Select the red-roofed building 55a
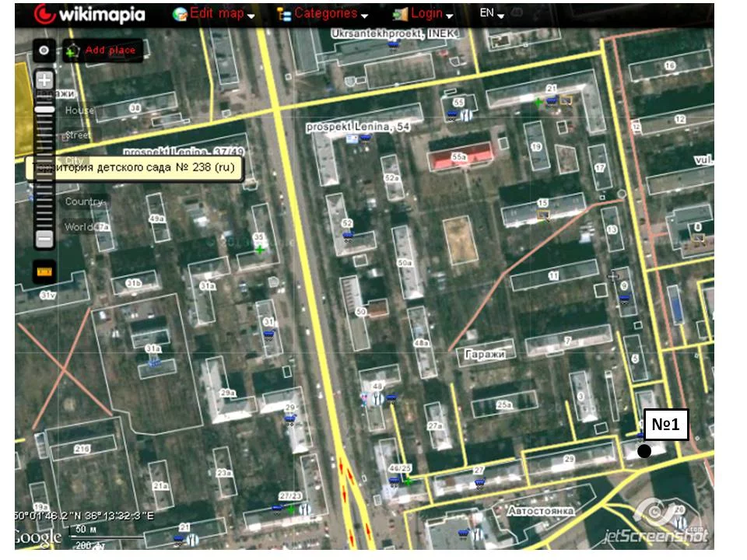 (x=460, y=156)
